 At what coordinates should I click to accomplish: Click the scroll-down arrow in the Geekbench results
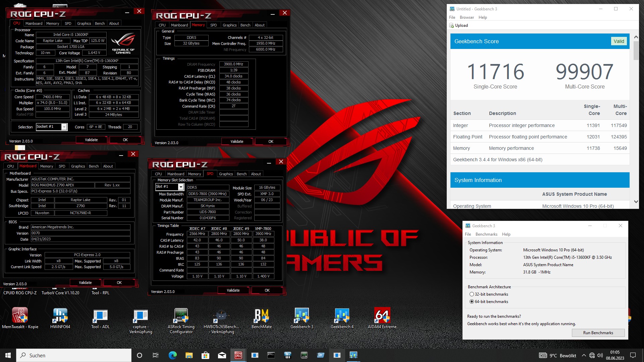636,201
